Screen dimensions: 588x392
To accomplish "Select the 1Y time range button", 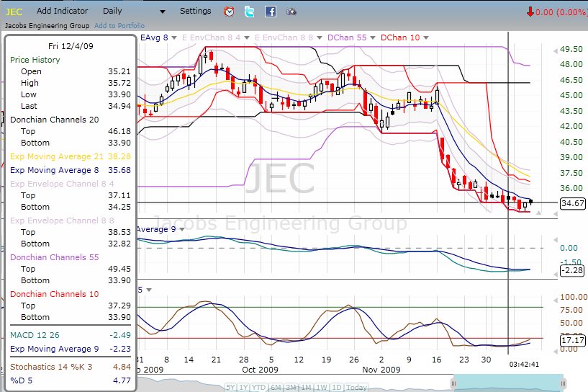I will pos(243,387).
